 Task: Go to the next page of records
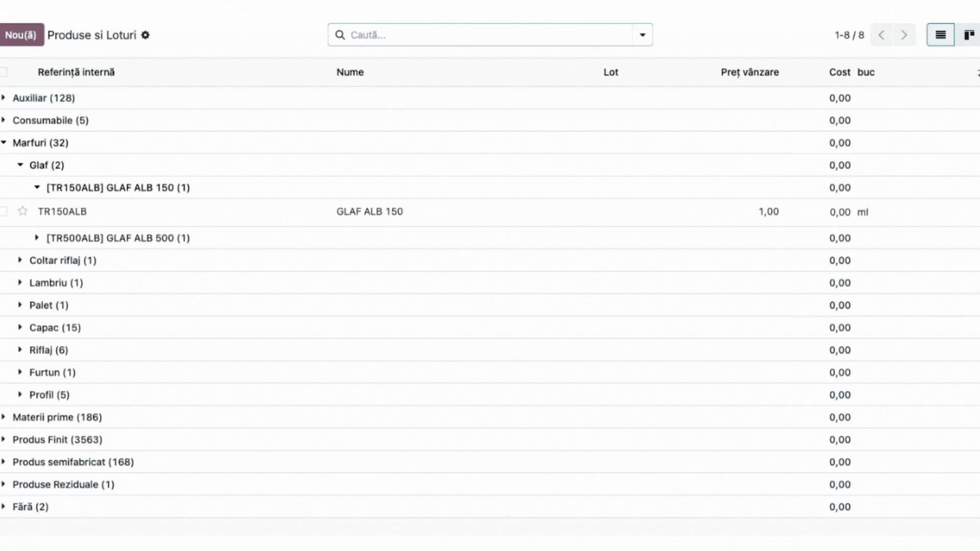904,35
